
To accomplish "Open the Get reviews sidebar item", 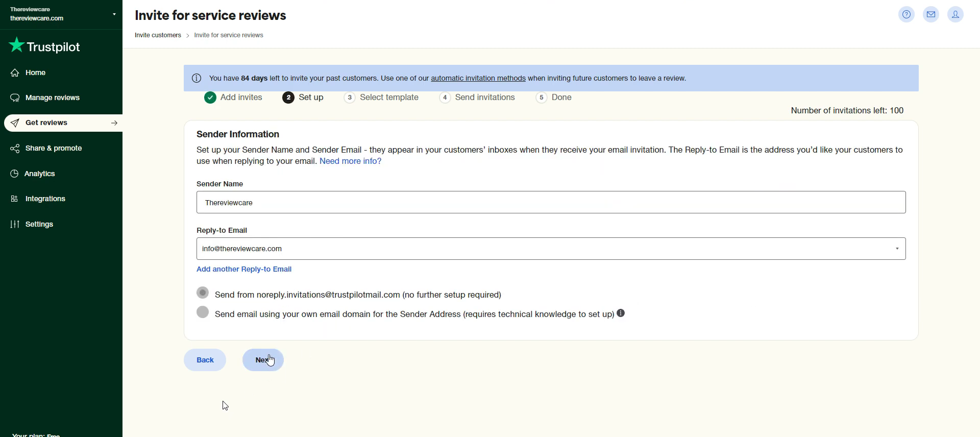I will 63,124.
